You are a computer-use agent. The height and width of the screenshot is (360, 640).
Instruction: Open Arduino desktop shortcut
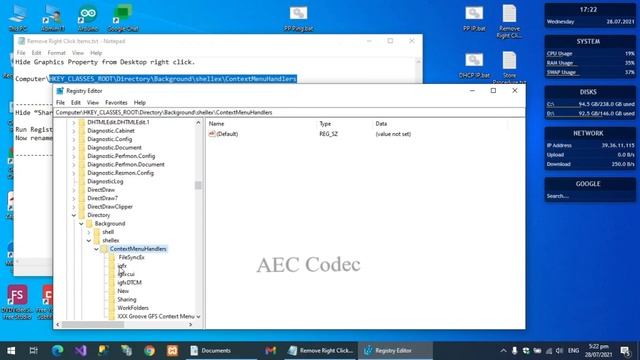click(x=88, y=18)
